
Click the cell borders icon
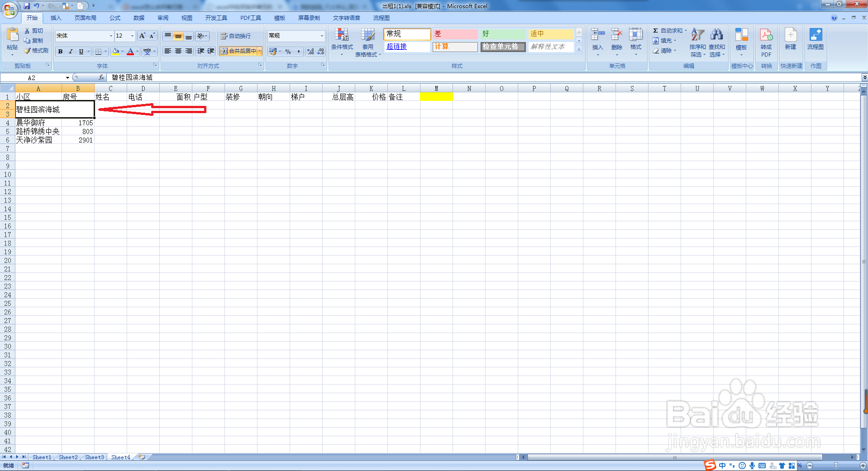98,52
